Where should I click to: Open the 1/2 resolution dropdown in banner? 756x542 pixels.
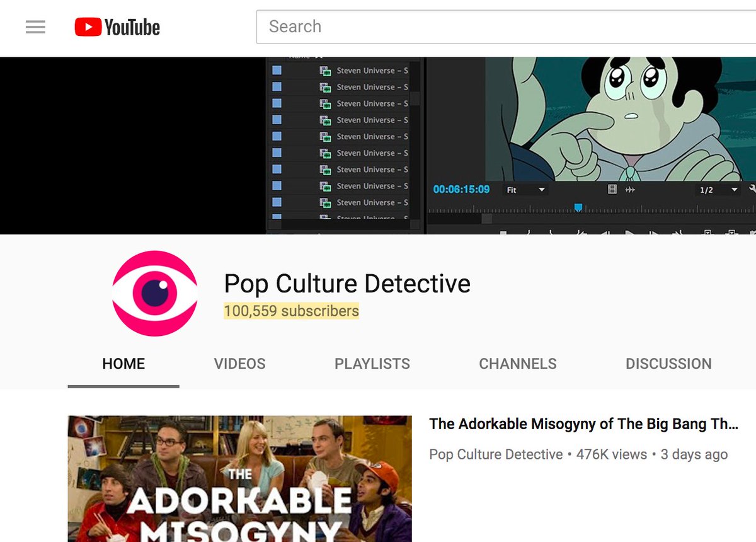pyautogui.click(x=718, y=190)
